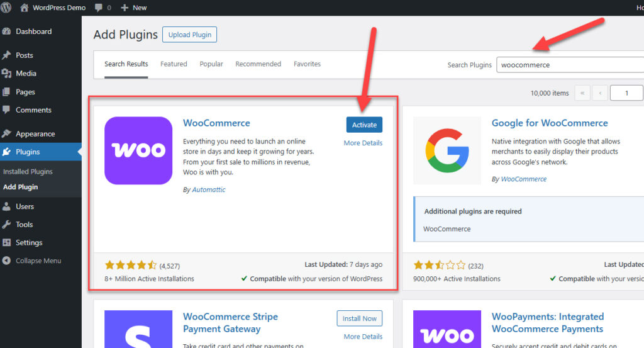This screenshot has width=644, height=348.
Task: Click the WooPayments Woo logo
Action: 447,329
